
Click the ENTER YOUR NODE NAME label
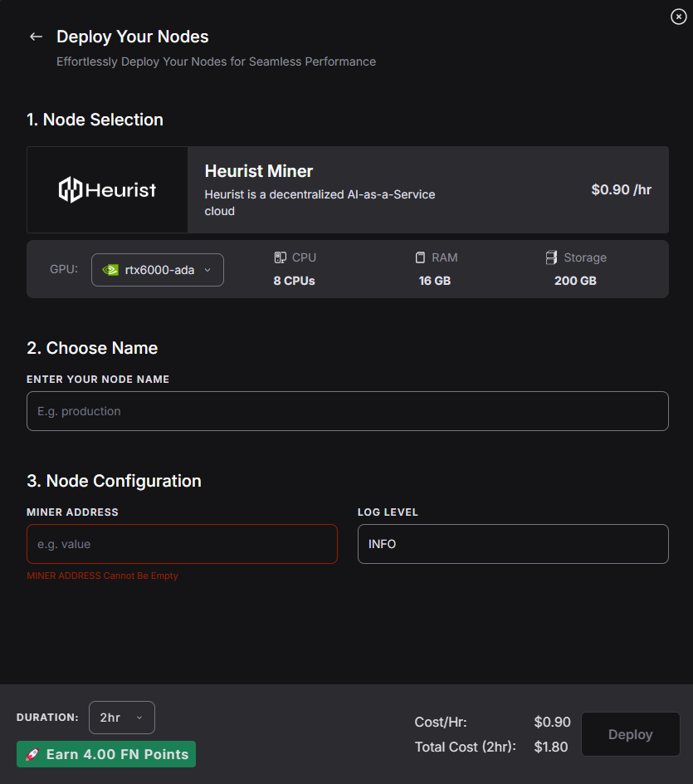point(98,379)
